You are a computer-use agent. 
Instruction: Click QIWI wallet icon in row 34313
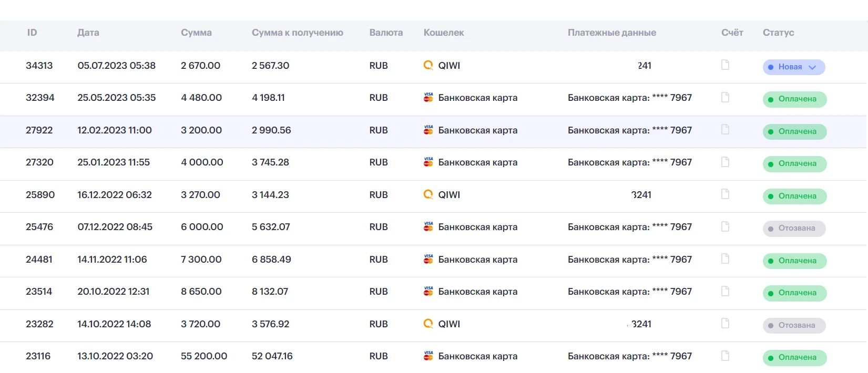click(428, 65)
